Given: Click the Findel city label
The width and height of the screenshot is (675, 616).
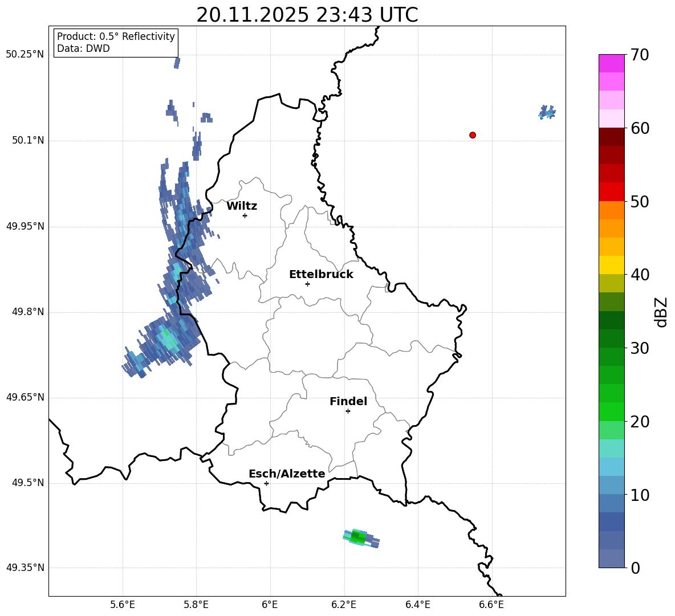Looking at the screenshot, I should 348,401.
